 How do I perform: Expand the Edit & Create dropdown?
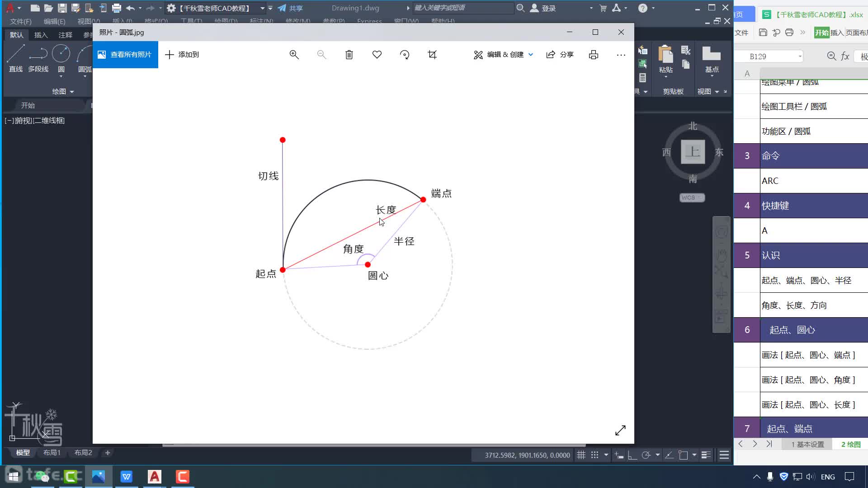[x=531, y=55]
